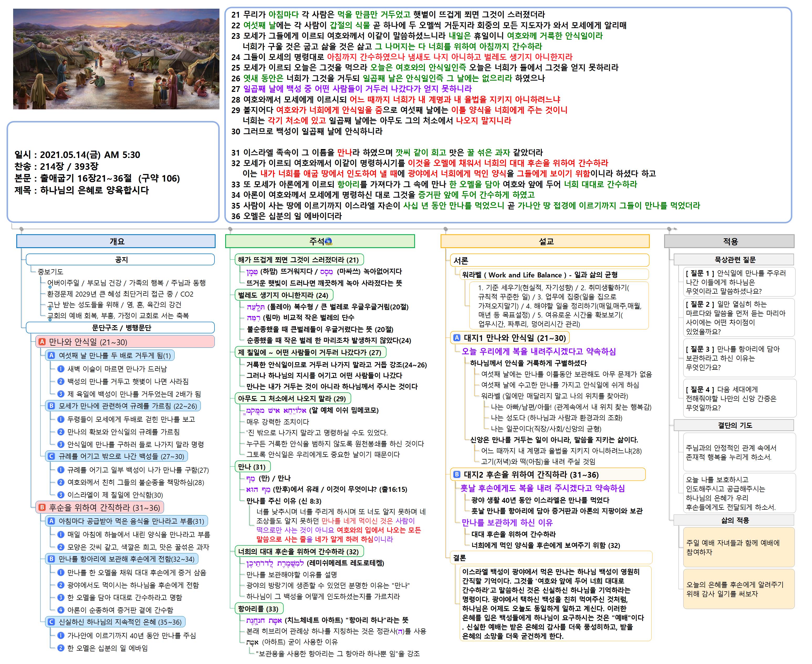Open 해가 뜨겁게 쬐면 그것이 스러졌더라 (21) node
This screenshot has width=812, height=664.
(x=299, y=260)
